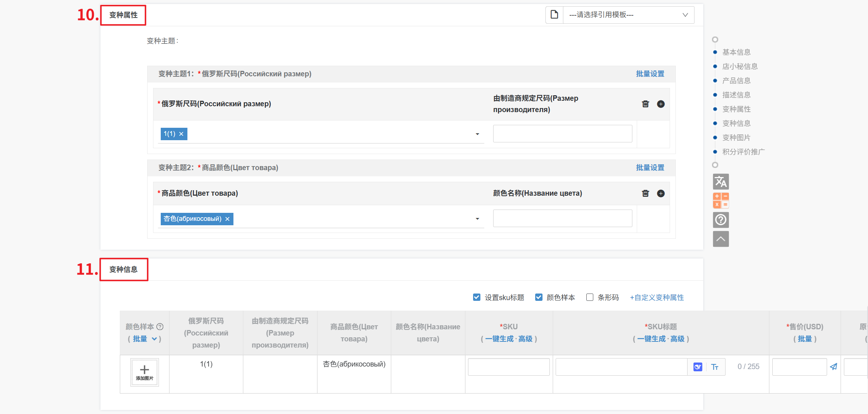This screenshot has height=414, width=868.
Task: Expand the Russian size selection dropdown
Action: [477, 134]
